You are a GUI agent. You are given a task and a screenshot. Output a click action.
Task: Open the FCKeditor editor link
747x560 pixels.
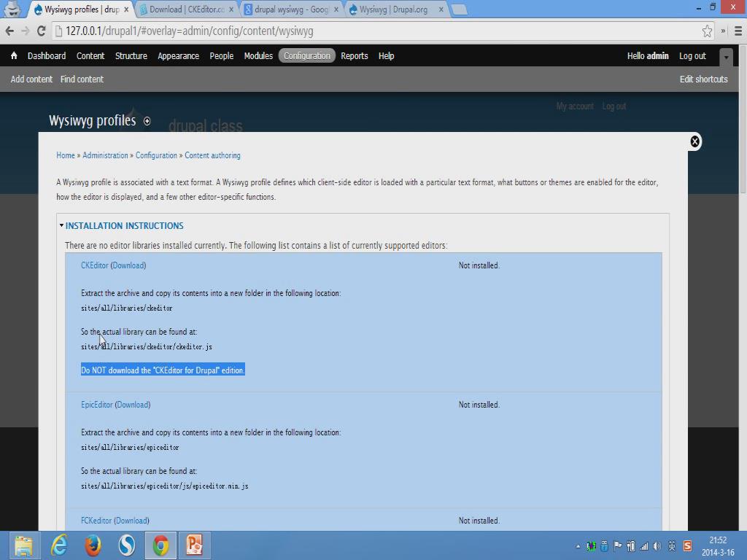[96, 521]
